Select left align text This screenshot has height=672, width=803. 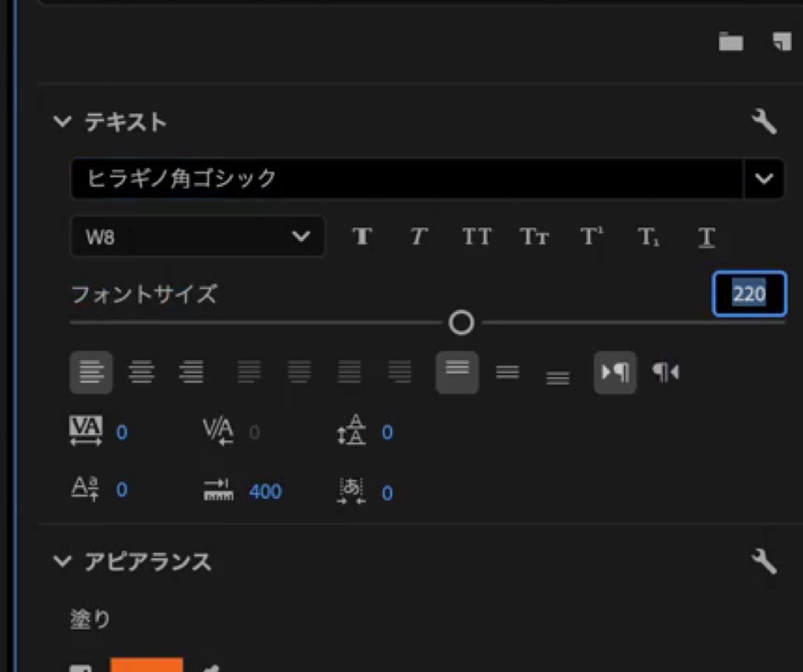(91, 371)
